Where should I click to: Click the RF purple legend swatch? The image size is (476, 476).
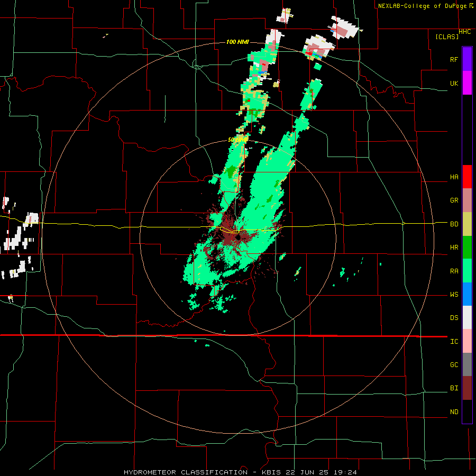(x=467, y=59)
